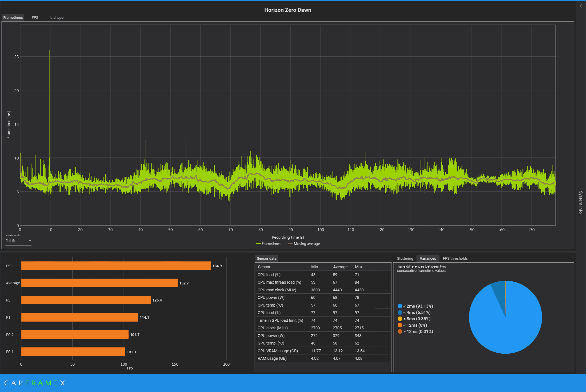The image size is (586, 392).
Task: Click the < 4ms legend color dot
Action: (400, 312)
